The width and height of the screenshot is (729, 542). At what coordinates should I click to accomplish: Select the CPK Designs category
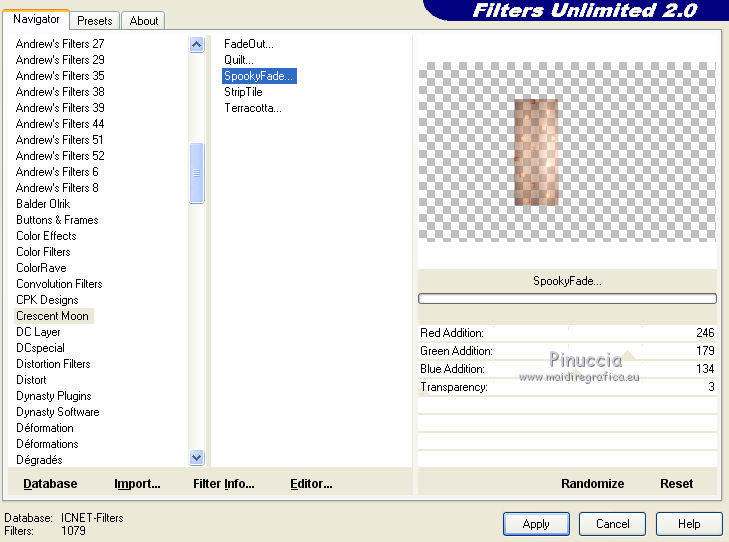[x=47, y=300]
